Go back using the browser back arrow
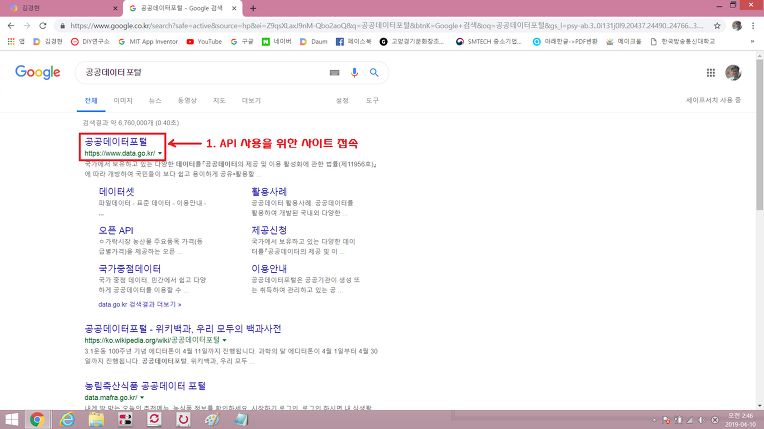Viewport: 764px width, 429px height. pos(11,26)
